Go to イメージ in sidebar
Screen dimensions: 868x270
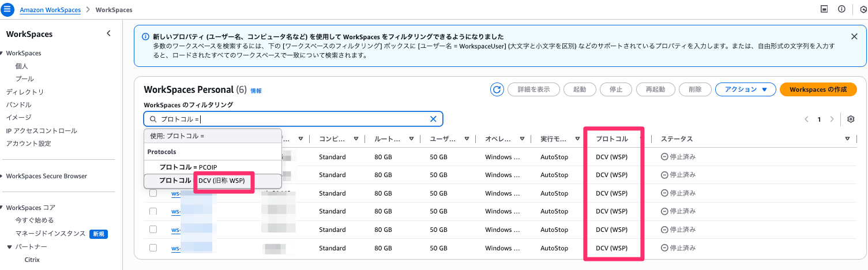tap(18, 118)
